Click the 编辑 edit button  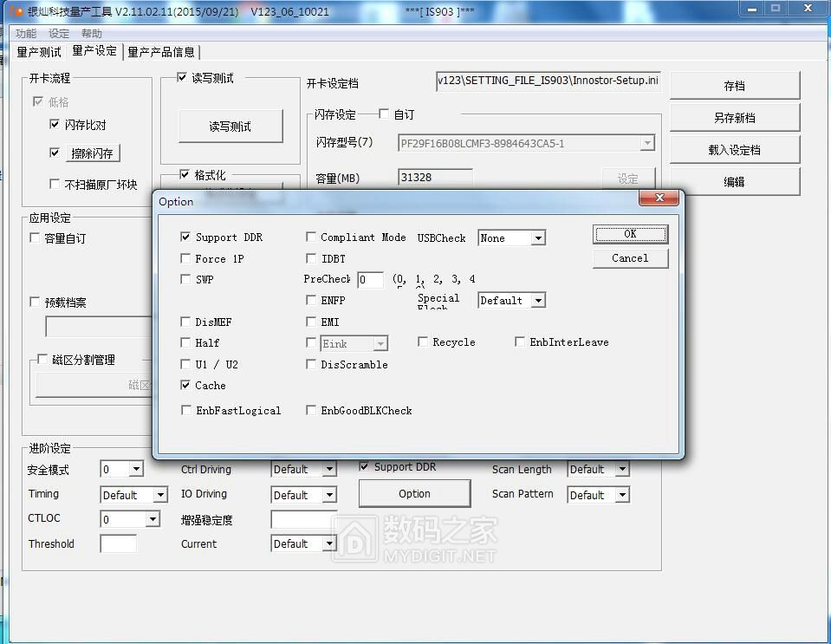735,182
